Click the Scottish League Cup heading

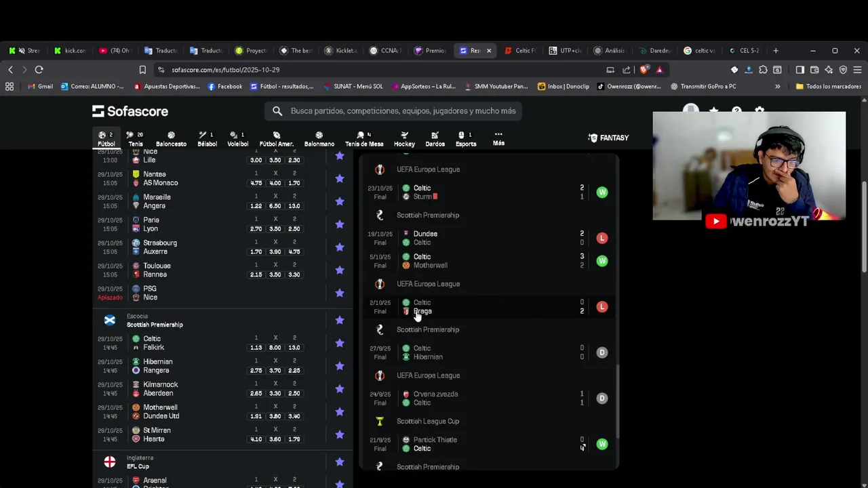pyautogui.click(x=428, y=422)
